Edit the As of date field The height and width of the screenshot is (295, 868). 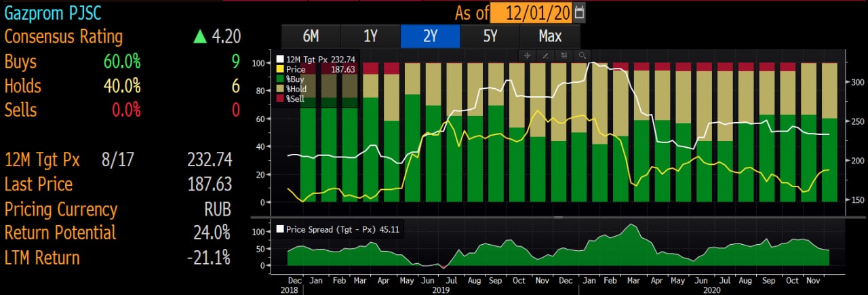pos(530,12)
